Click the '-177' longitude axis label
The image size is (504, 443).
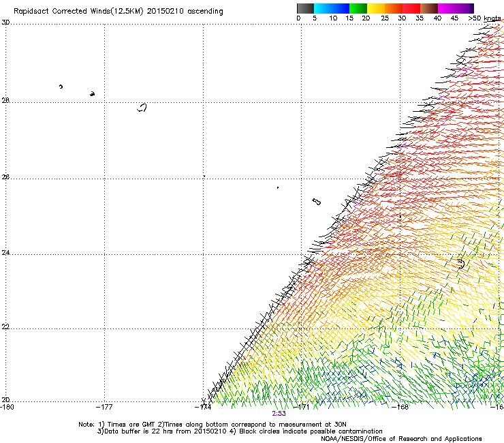pyautogui.click(x=104, y=407)
